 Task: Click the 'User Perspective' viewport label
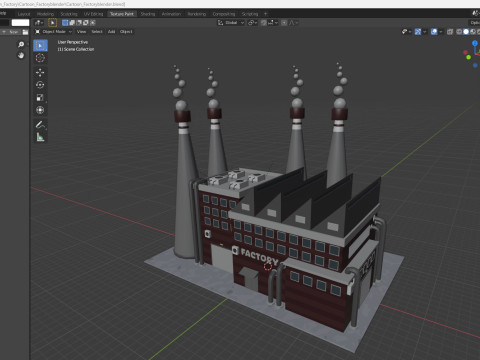(x=73, y=42)
